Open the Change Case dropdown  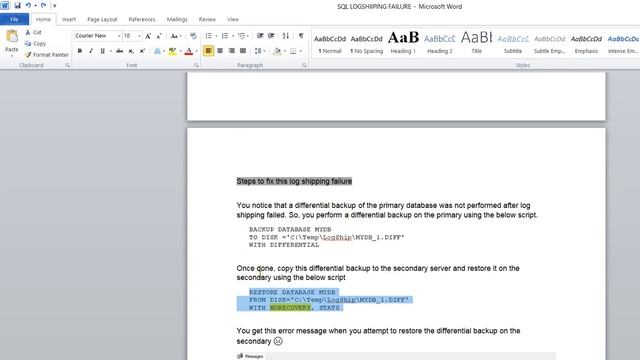click(176, 36)
